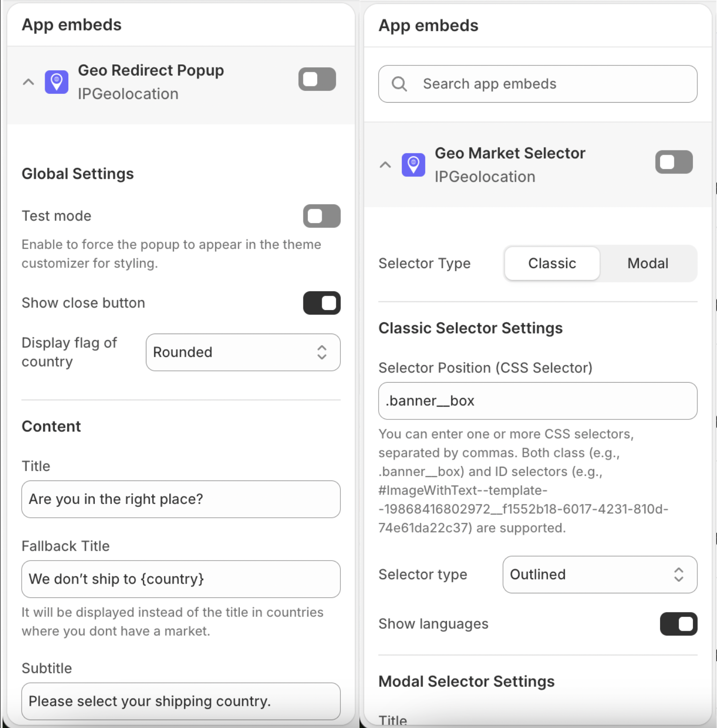Switch to the Modal selector type

(x=647, y=263)
